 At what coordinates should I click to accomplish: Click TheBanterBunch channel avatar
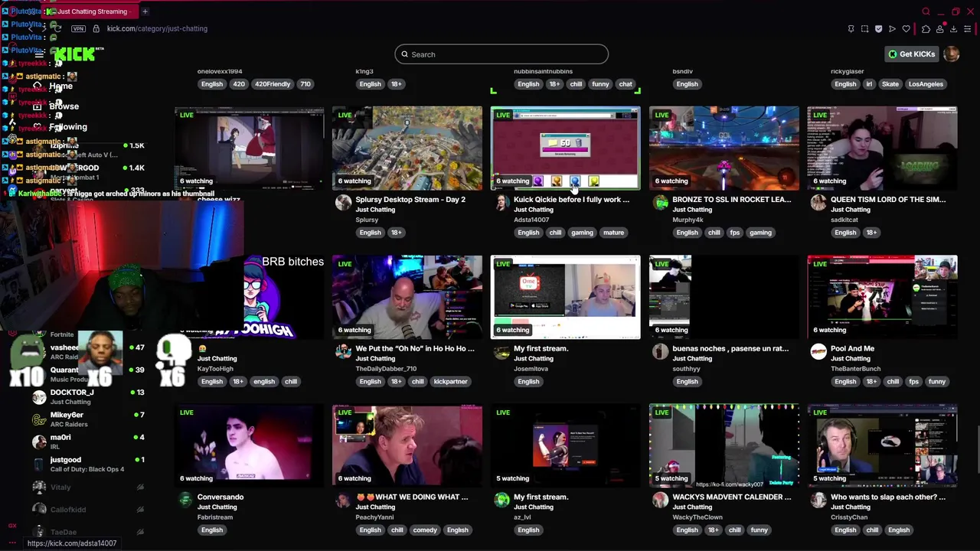(818, 352)
